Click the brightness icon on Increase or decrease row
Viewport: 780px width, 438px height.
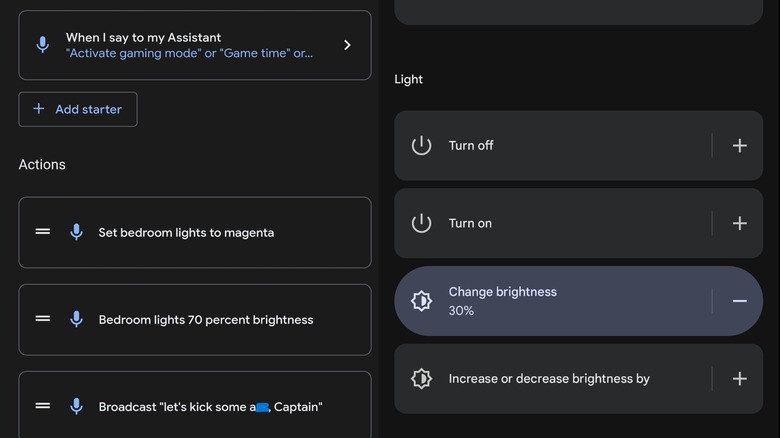click(421, 379)
